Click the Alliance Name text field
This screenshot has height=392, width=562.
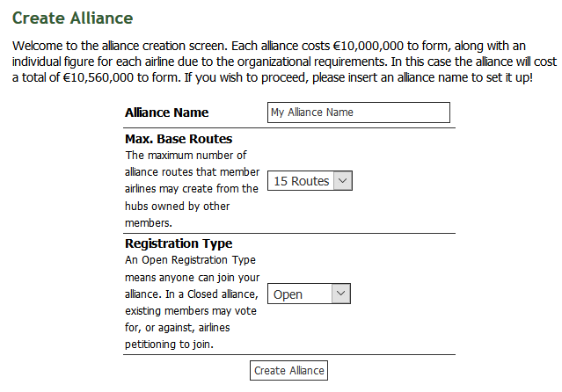point(358,113)
